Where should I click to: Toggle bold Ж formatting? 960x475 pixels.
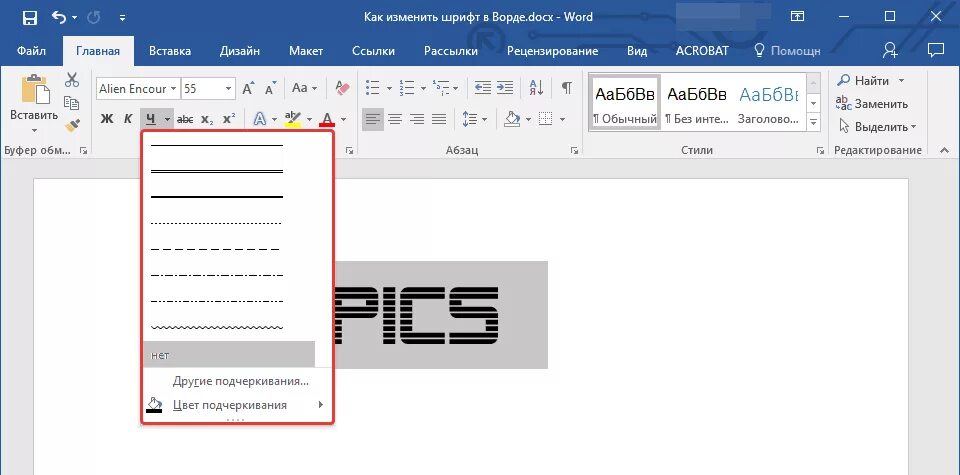tap(107, 119)
